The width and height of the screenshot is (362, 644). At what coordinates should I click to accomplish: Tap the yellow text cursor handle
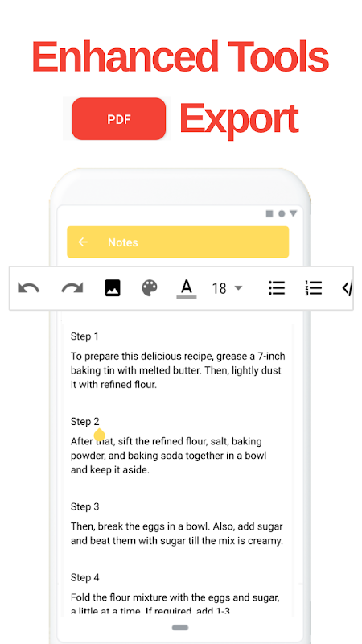tap(99, 434)
